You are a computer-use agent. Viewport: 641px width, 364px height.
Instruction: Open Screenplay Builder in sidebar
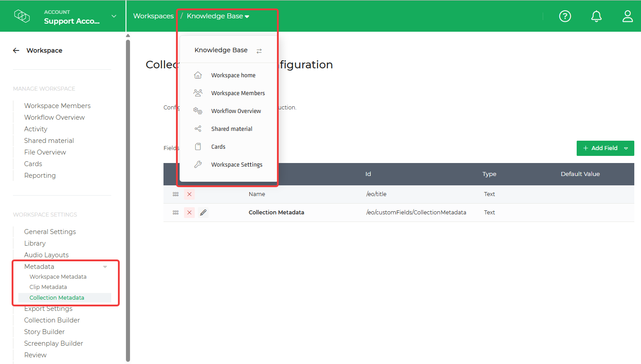pos(54,343)
